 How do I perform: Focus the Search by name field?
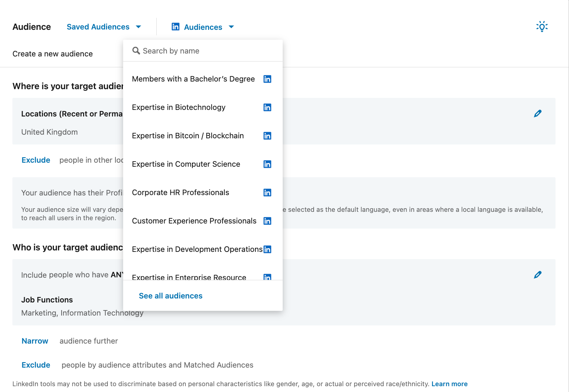[203, 51]
